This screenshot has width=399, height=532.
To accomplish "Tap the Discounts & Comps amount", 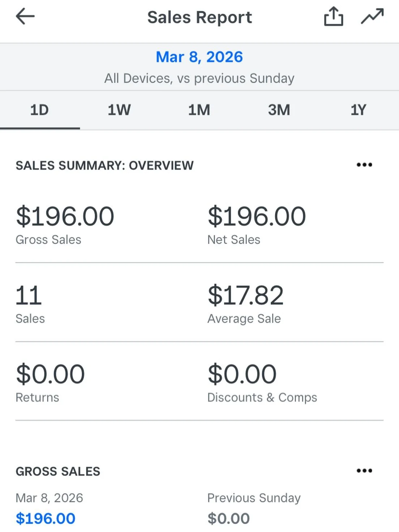I will point(242,374).
